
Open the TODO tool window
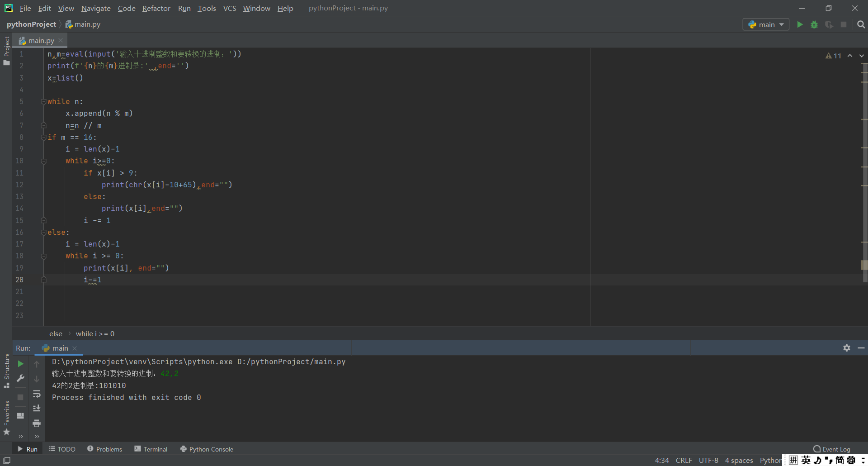point(62,449)
